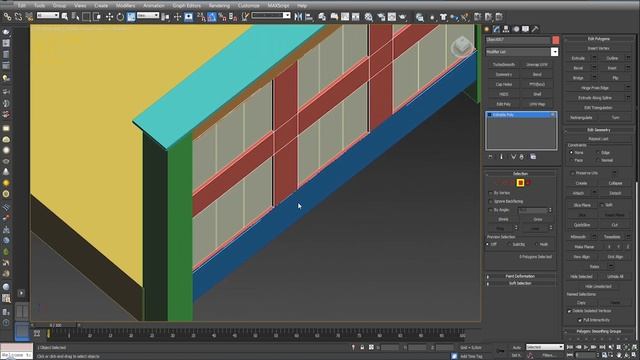This screenshot has width=640, height=360.
Task: Toggle the Preserve UVs checkbox
Action: coord(572,173)
